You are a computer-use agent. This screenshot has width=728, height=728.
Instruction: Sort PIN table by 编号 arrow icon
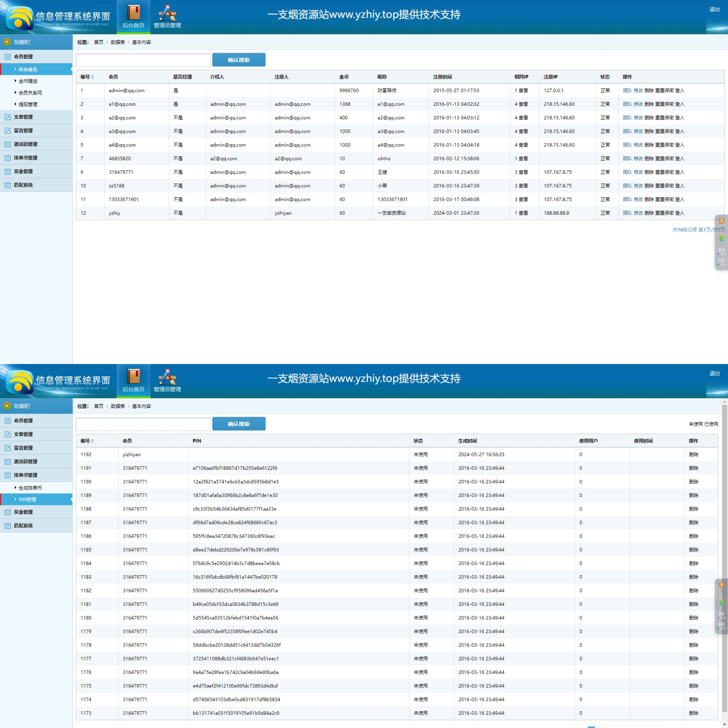click(x=93, y=441)
